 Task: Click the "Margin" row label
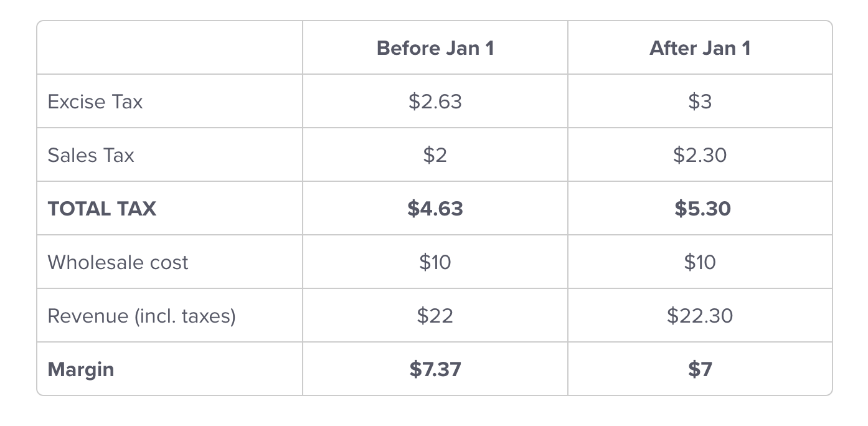(x=81, y=369)
